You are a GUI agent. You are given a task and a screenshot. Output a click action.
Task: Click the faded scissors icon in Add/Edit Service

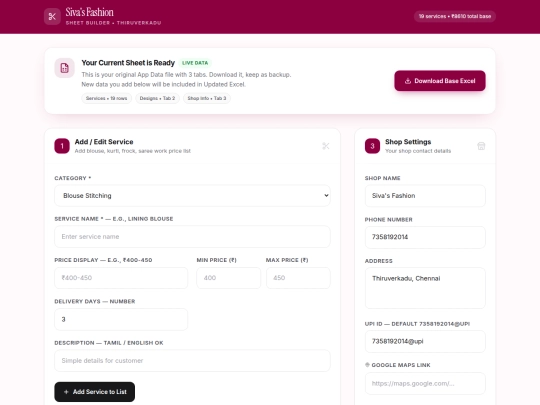[x=325, y=146]
